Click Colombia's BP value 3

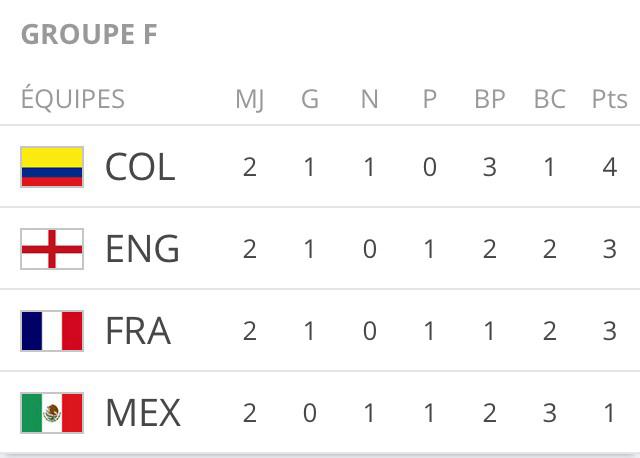click(x=490, y=167)
